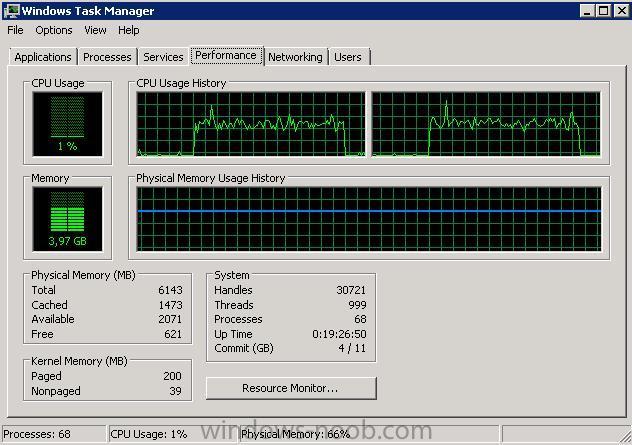632x445 pixels.
Task: Click the Task Manager title bar icon
Action: tap(12, 10)
